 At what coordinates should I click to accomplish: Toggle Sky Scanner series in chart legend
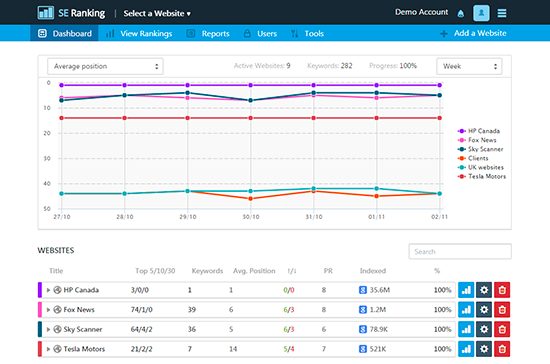click(481, 149)
